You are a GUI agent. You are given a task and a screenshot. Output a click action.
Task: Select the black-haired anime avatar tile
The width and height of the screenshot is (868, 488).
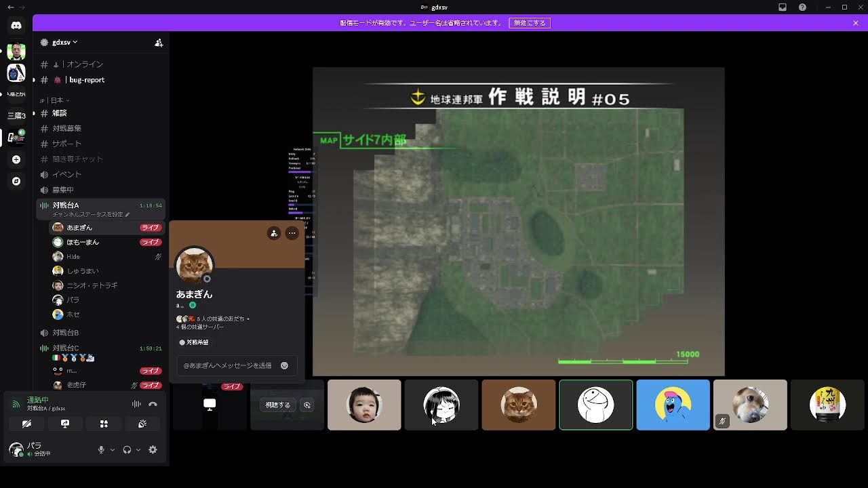click(441, 405)
